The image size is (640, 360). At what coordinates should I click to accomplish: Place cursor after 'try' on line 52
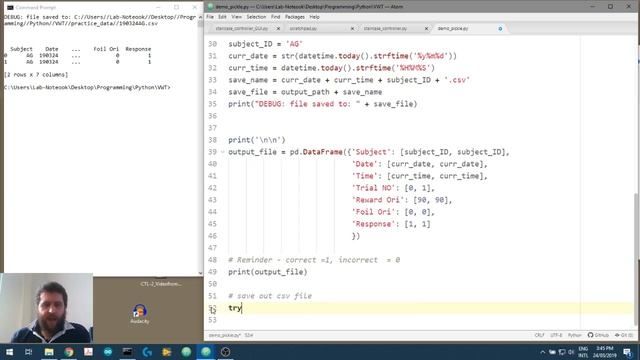coord(242,308)
